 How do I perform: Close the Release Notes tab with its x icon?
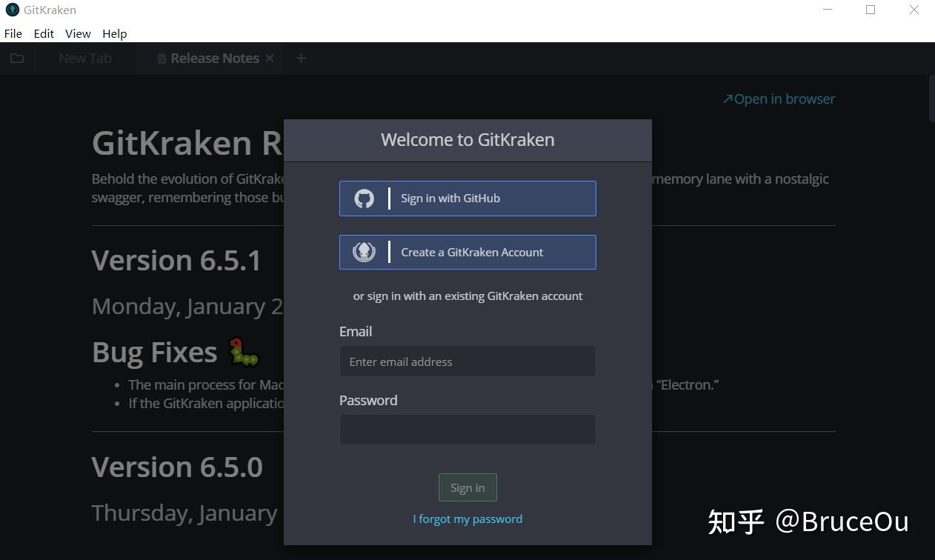tap(270, 58)
